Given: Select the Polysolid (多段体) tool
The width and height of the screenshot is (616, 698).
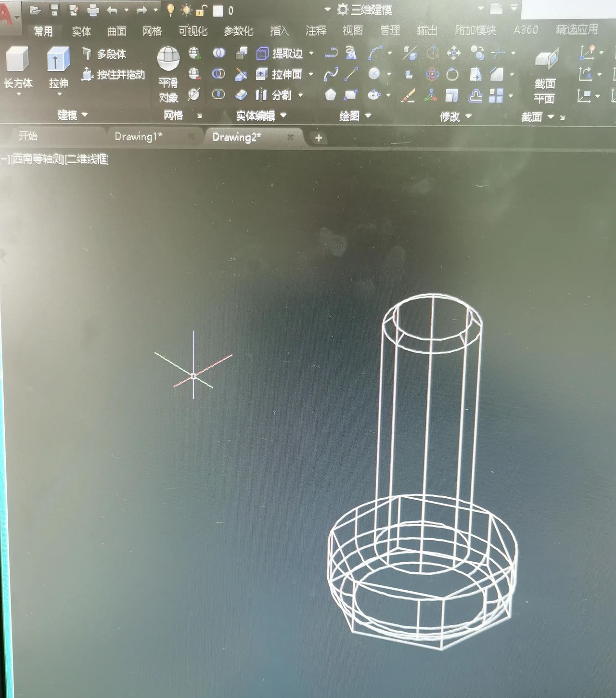Looking at the screenshot, I should pyautogui.click(x=104, y=54).
